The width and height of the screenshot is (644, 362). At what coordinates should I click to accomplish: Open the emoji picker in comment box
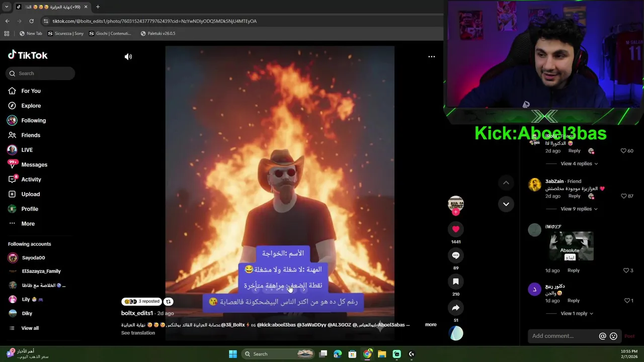pos(613,336)
